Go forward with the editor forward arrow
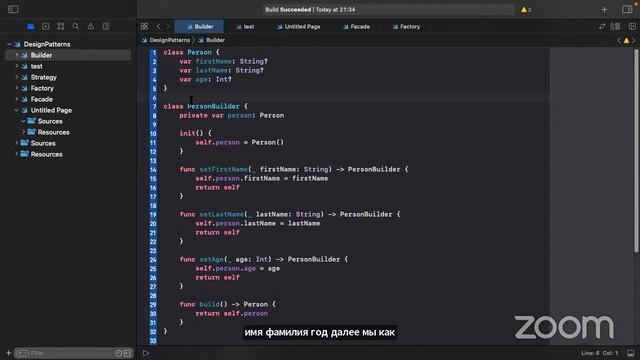The image size is (640, 360). click(167, 27)
